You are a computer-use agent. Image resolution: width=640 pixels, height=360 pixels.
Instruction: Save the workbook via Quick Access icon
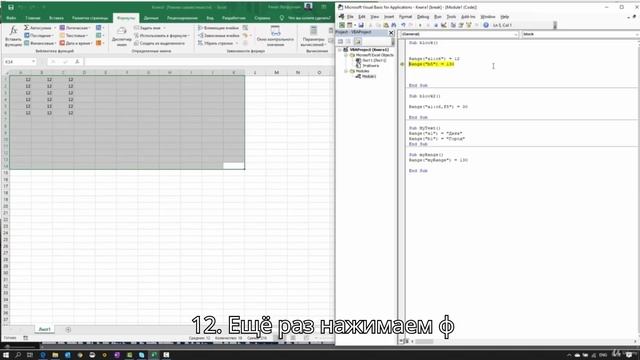tap(11, 7)
